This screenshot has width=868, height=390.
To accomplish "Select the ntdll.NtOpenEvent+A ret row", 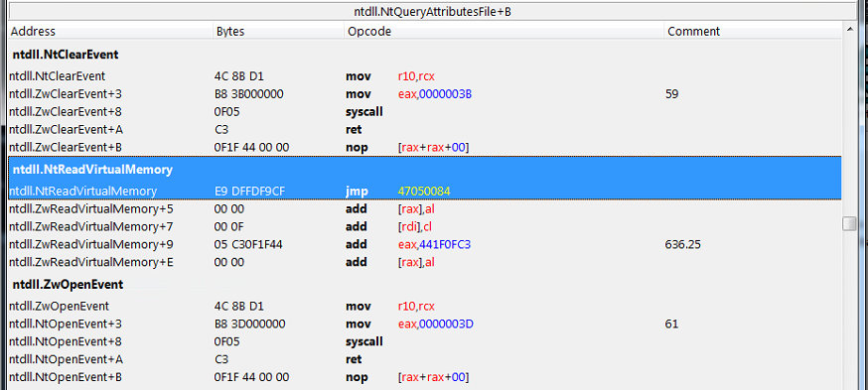I will tap(425, 359).
